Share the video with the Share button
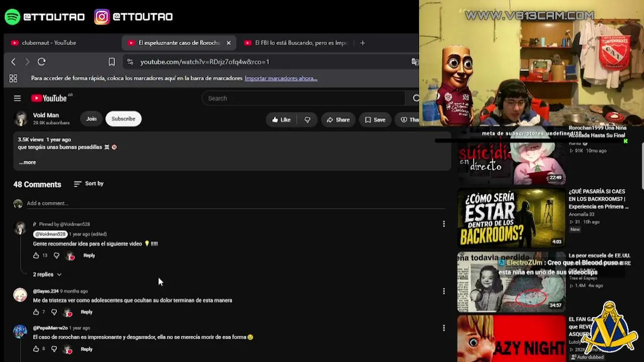 (x=338, y=120)
